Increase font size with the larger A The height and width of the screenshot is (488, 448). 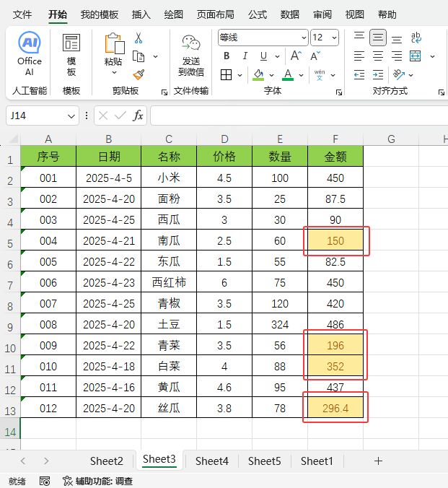tap(296, 56)
